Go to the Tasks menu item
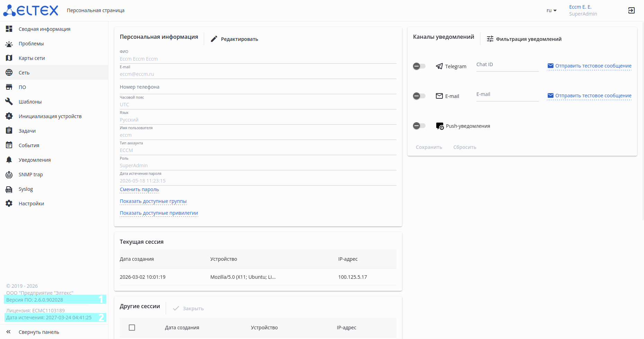Viewport: 644px width, 339px height. [27, 131]
